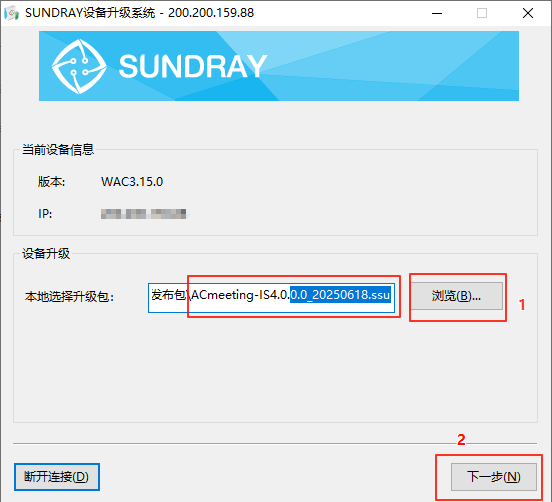This screenshot has height=502, width=552.
Task: Click the SUNDRAY diamond logo in banner
Action: [x=79, y=66]
